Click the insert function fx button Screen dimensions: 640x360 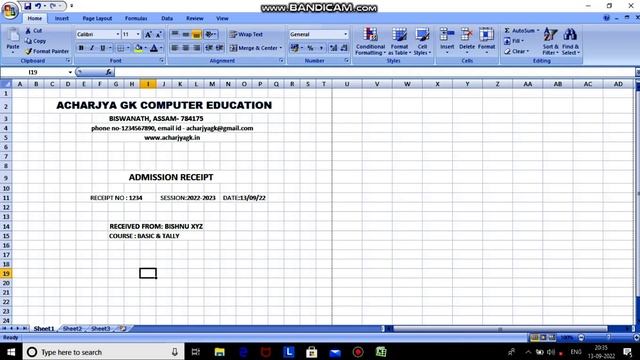(109, 72)
